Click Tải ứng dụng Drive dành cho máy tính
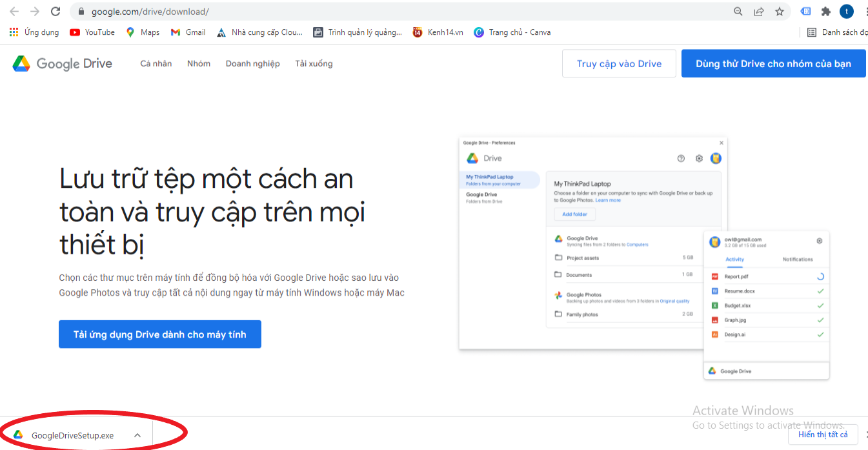The height and width of the screenshot is (450, 868). 159,334
